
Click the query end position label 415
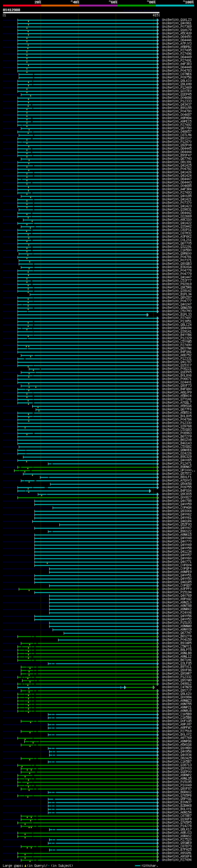point(155,15)
